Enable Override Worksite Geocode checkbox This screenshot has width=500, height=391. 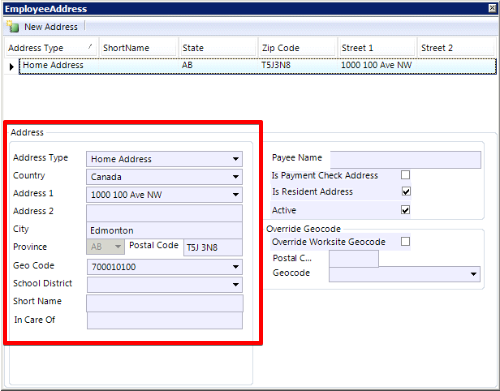(405, 241)
